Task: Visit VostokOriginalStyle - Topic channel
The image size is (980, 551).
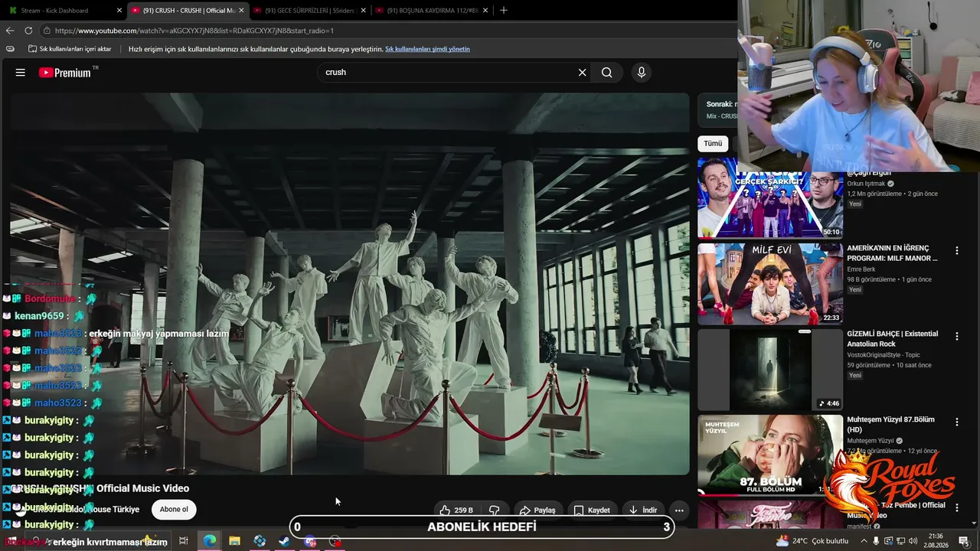Action: [884, 355]
